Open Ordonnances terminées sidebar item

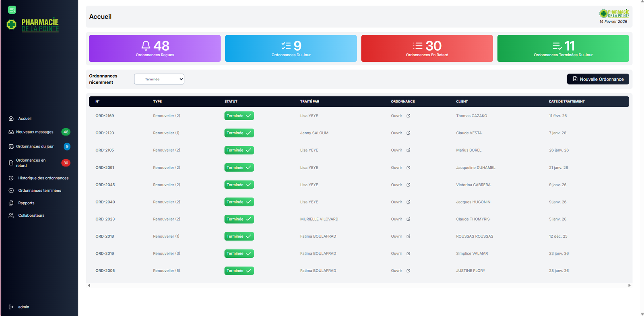point(39,191)
